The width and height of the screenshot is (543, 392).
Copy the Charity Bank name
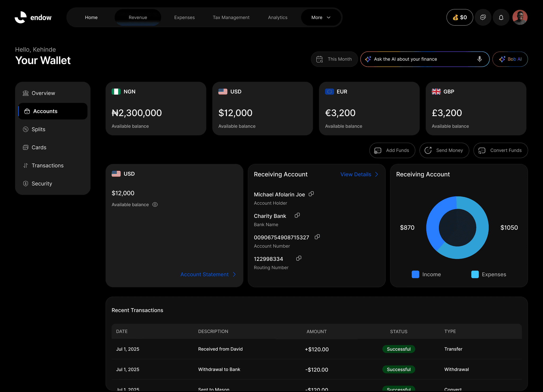click(x=297, y=215)
